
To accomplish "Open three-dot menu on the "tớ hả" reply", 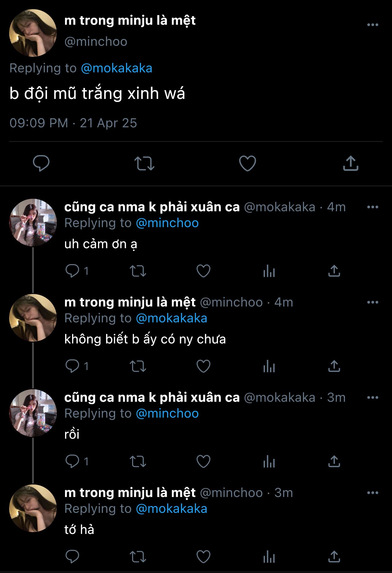I will [372, 493].
